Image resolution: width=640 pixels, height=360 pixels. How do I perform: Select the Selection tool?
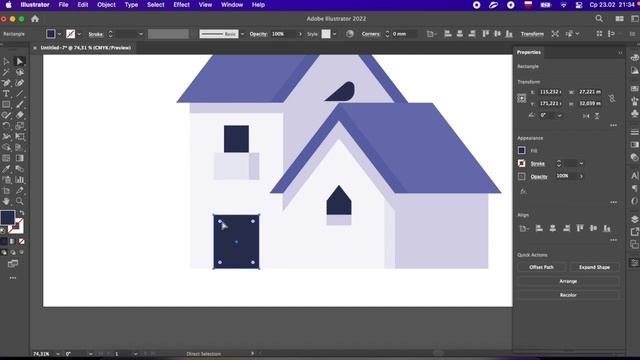coord(6,61)
